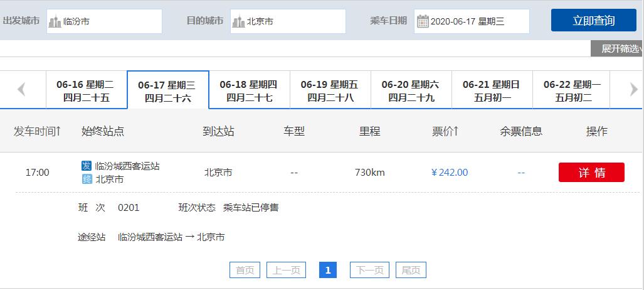The height and width of the screenshot is (290, 644).
Task: Sort by 票价 column header
Action: pyautogui.click(x=445, y=131)
